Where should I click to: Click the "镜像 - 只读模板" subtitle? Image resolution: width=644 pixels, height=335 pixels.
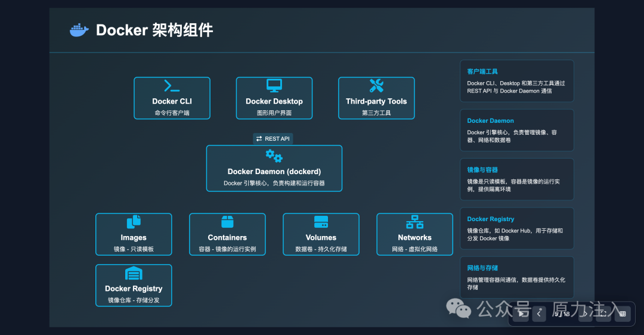(134, 249)
